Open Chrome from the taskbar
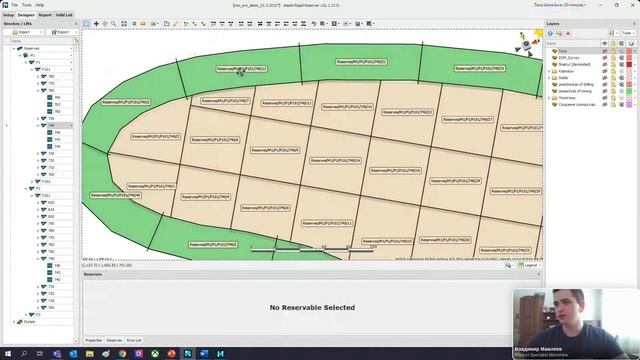640x360 pixels. [122, 353]
